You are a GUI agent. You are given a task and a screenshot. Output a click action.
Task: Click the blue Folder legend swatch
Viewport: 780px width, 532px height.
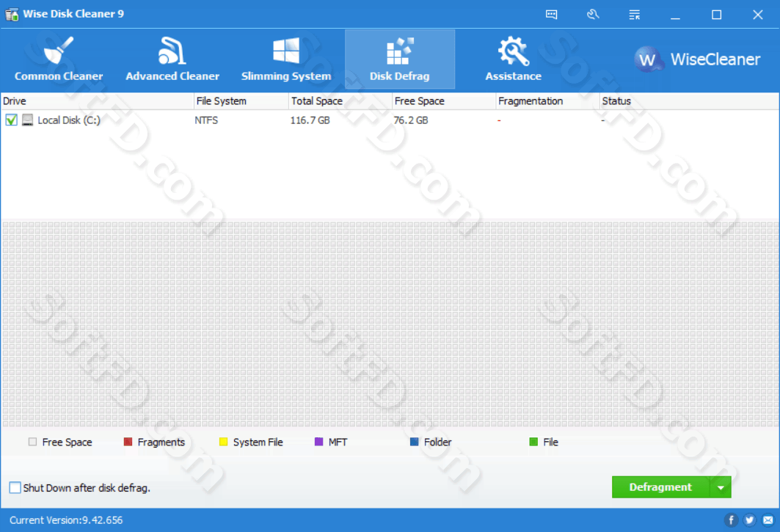(x=415, y=442)
